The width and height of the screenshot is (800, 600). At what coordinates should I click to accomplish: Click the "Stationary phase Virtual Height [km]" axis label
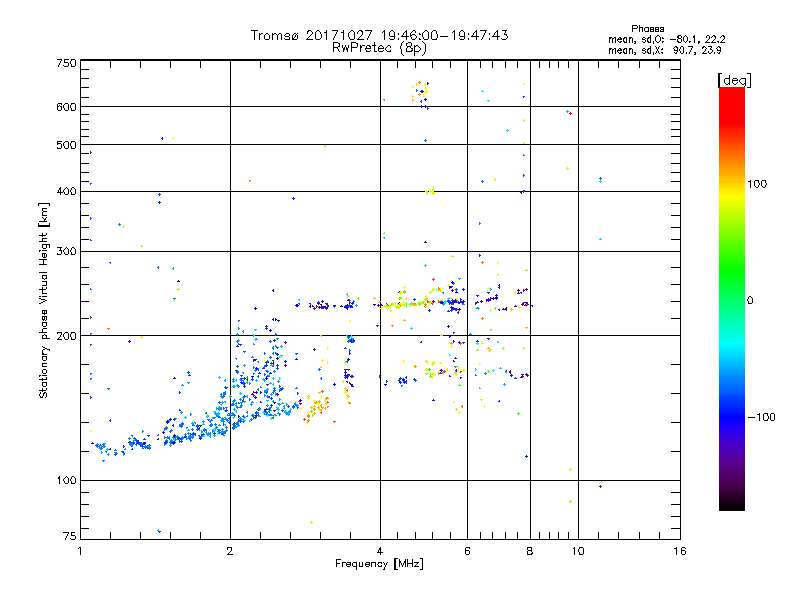pyautogui.click(x=43, y=301)
